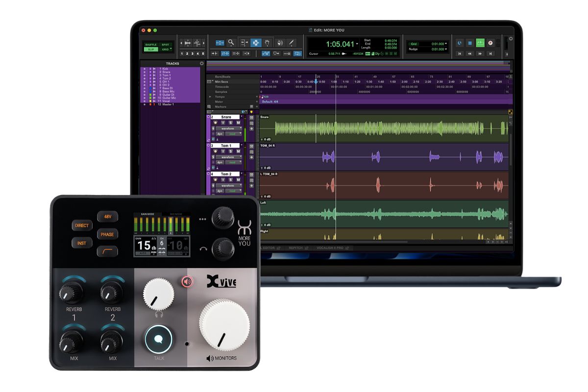Screen dimensions: 588x392
Task: Click the green Play transport button
Action: [x=480, y=43]
